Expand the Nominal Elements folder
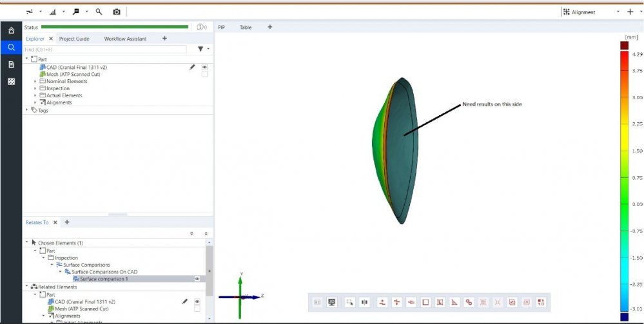Image resolution: width=644 pixels, height=324 pixels. [35, 82]
